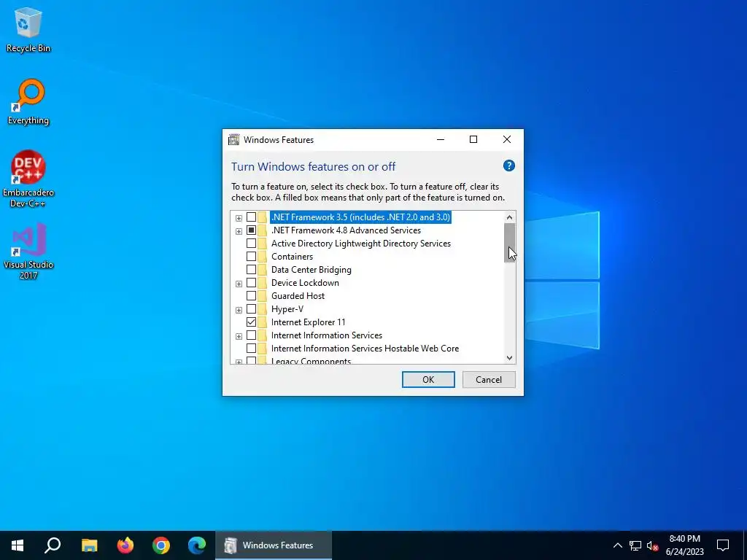Click the blue help question mark icon
Viewport: 747px width, 560px height.
[508, 166]
